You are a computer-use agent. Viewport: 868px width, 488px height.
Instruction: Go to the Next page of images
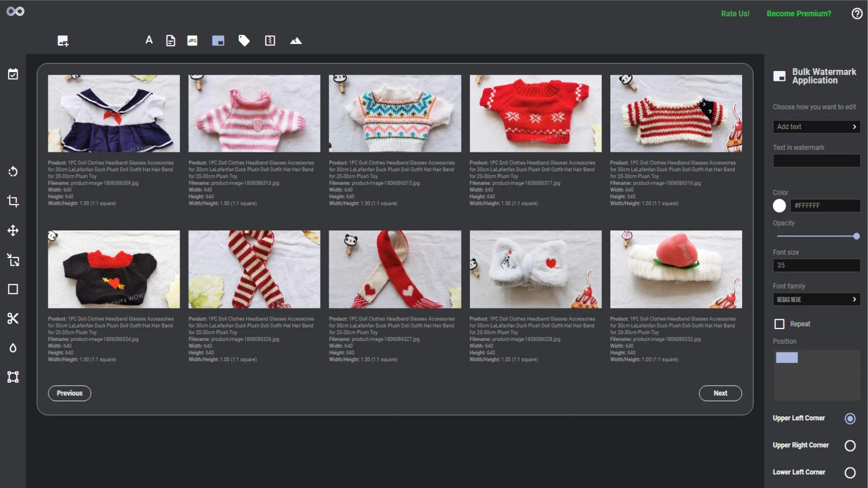[720, 393]
